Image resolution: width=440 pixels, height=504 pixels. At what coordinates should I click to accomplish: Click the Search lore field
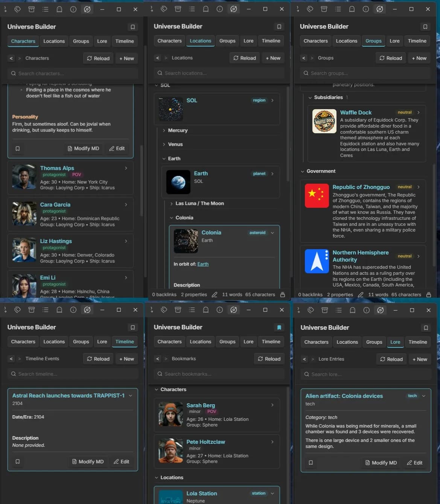pyautogui.click(x=366, y=374)
